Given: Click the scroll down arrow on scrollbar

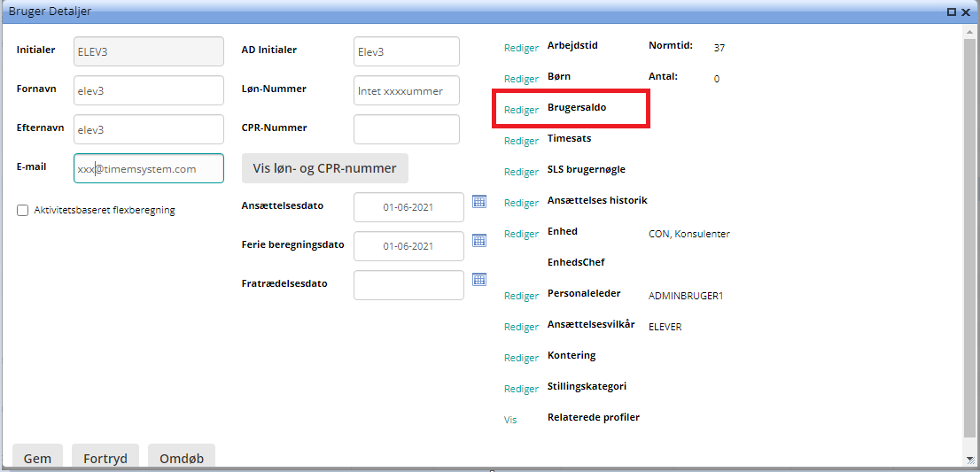Looking at the screenshot, I should click(970, 458).
